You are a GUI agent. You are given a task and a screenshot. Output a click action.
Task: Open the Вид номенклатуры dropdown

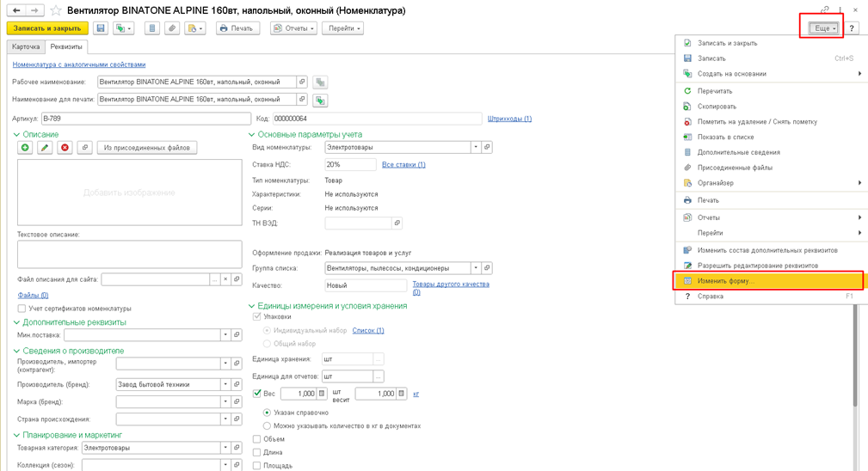click(475, 148)
